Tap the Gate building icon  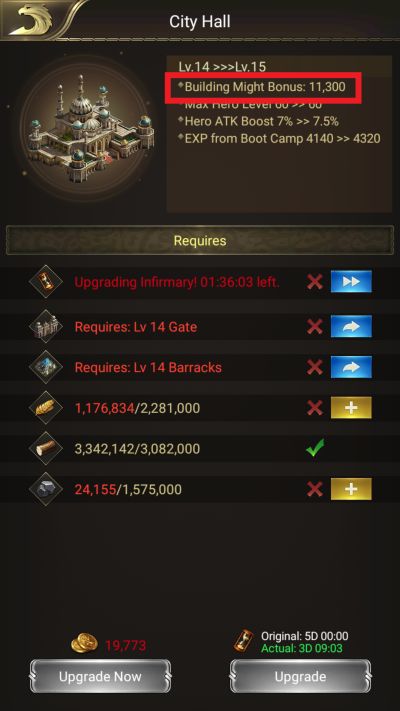pos(45,326)
